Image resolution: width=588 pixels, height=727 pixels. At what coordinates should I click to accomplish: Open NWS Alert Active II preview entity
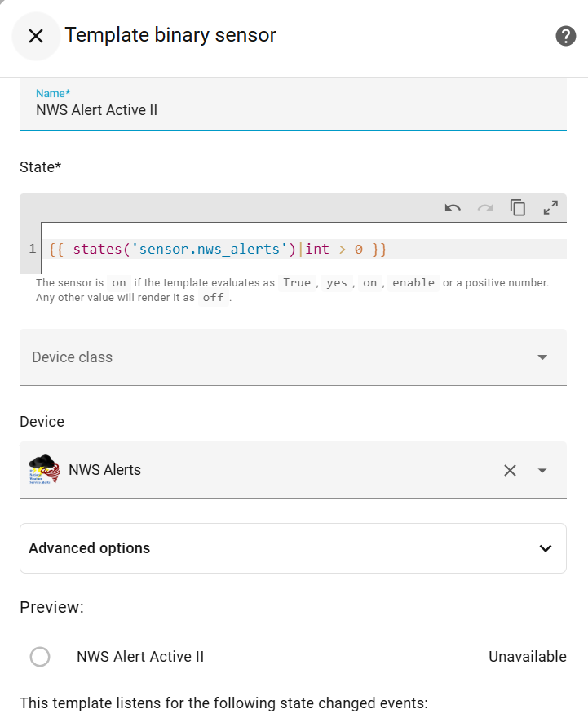(x=140, y=657)
